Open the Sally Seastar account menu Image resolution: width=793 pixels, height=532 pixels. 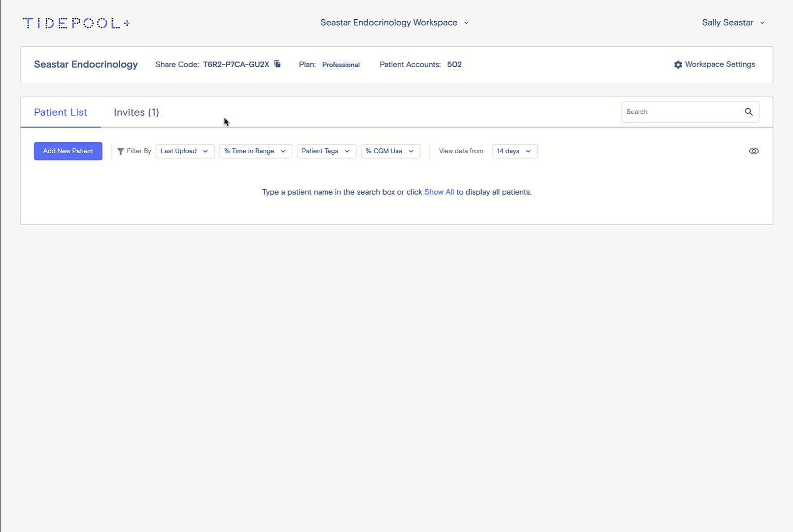pos(733,23)
